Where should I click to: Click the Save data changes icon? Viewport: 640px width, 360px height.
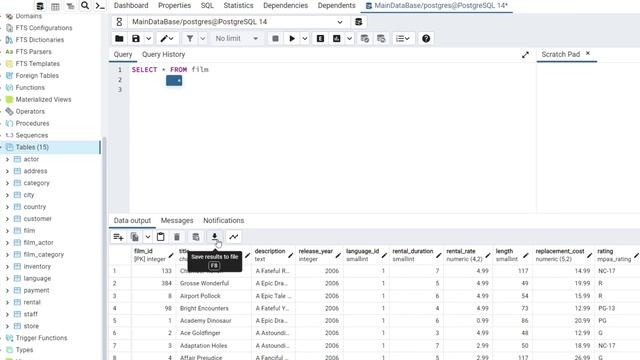196,237
